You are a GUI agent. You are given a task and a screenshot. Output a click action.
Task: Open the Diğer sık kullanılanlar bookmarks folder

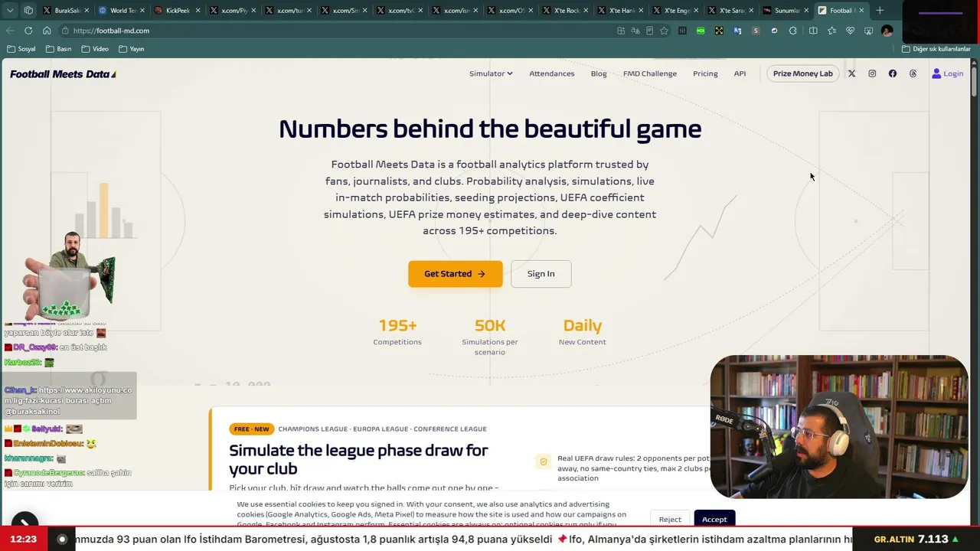point(936,49)
